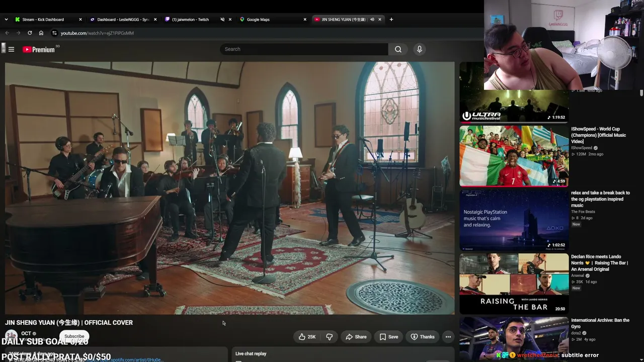Image resolution: width=644 pixels, height=362 pixels.
Task: Close the Google Maps tab
Action: coord(305,20)
